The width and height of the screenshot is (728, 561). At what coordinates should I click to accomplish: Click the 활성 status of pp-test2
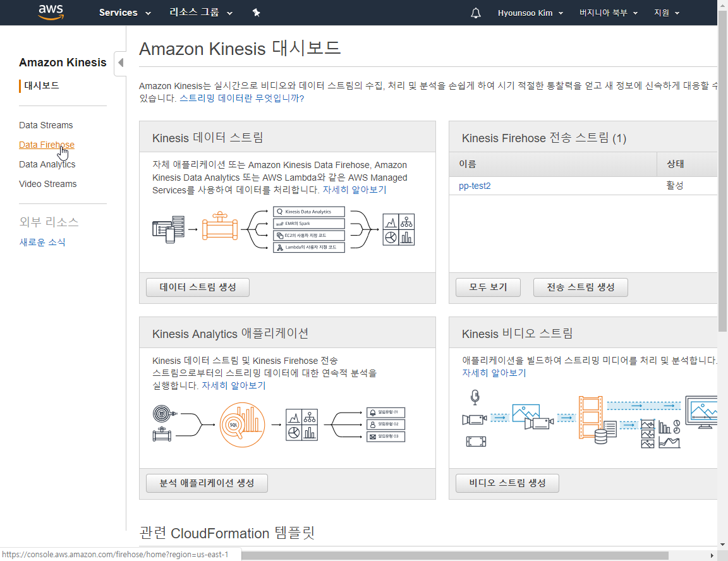click(675, 186)
